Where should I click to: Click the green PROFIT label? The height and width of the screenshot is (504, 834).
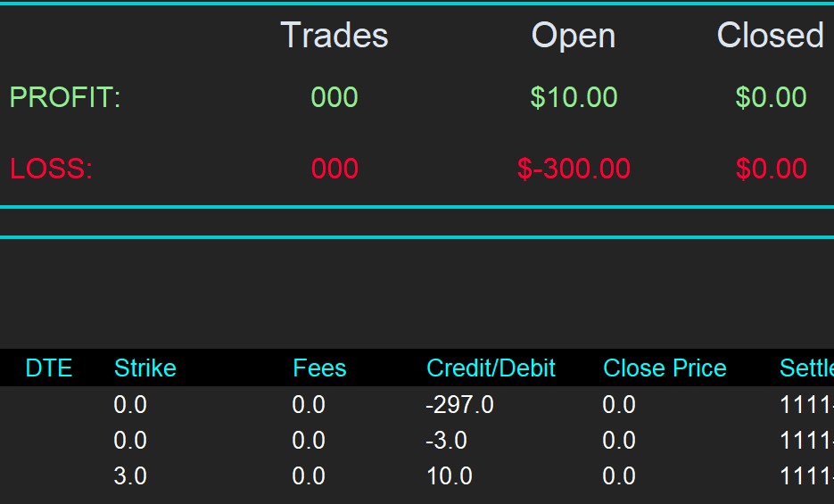tap(65, 97)
